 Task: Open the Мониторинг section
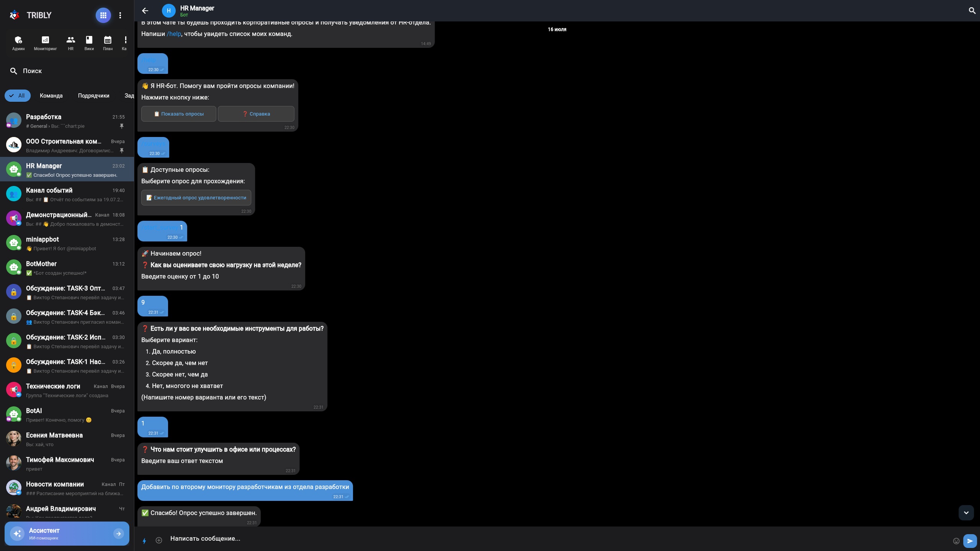coord(45,43)
